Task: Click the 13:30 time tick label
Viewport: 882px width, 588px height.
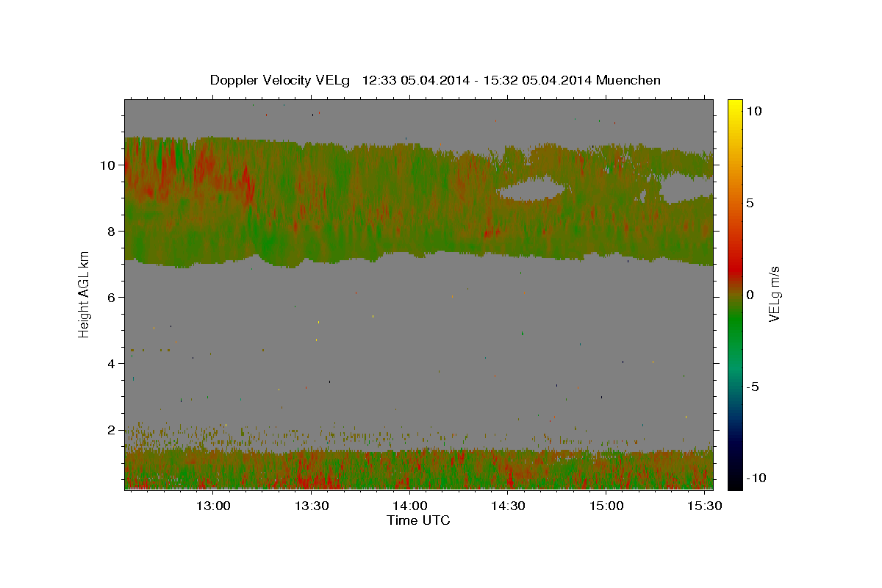Action: [x=312, y=506]
